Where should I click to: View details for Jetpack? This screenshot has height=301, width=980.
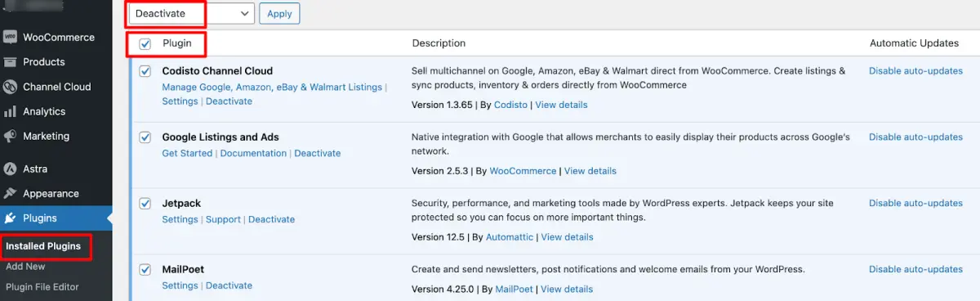coord(567,237)
